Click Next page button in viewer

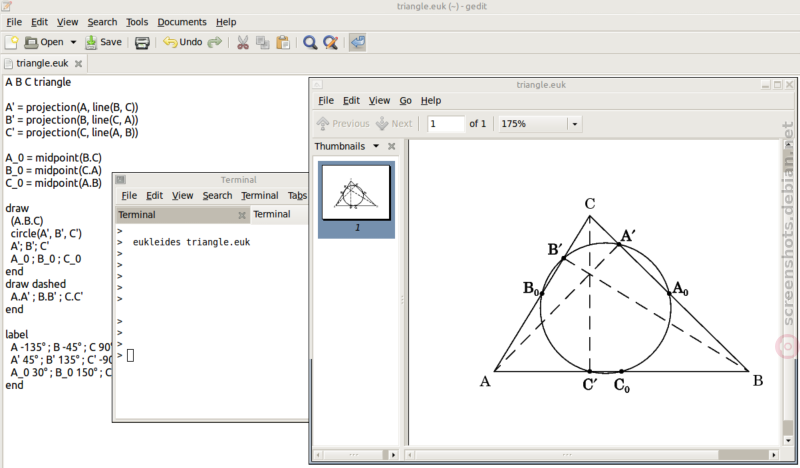tap(394, 124)
